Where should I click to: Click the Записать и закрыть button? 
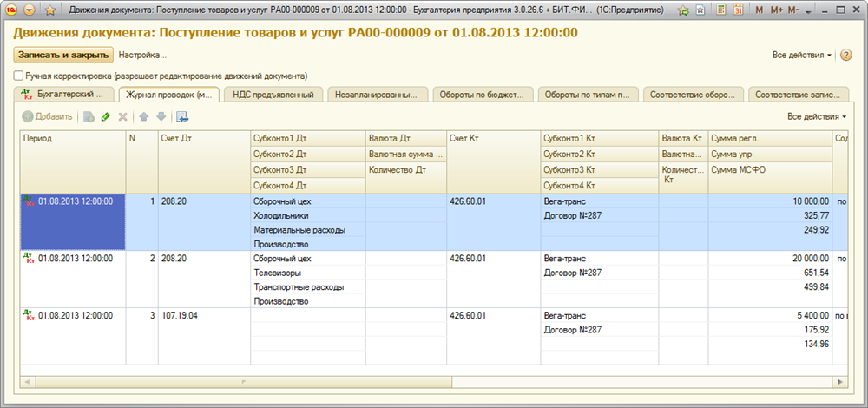[63, 55]
